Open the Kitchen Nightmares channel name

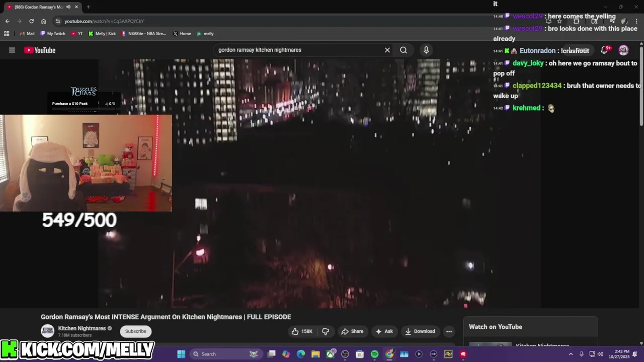pos(82,328)
